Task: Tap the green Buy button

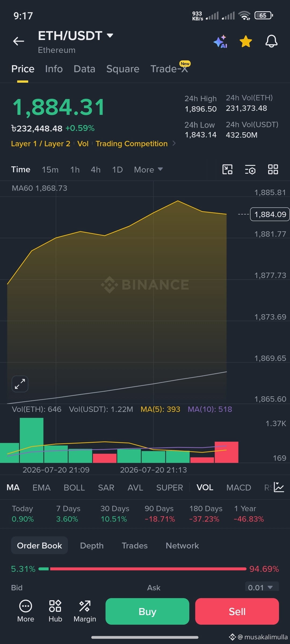Action: coord(147,612)
